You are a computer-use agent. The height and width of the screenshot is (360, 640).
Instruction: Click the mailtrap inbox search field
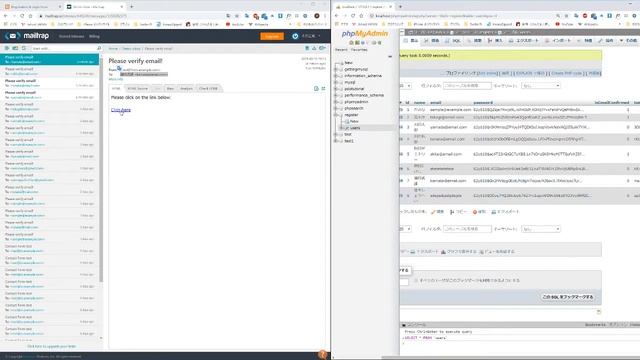click(x=63, y=48)
